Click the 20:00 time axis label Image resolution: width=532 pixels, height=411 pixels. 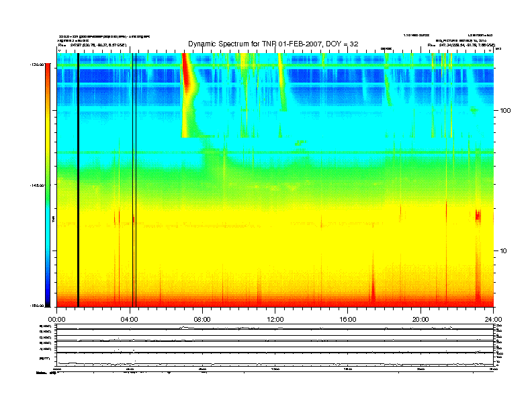[420, 320]
